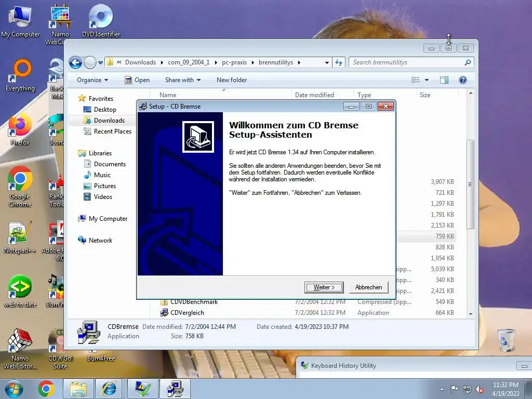Sort by the Type column header
This screenshot has height=399, width=532.
pos(385,95)
